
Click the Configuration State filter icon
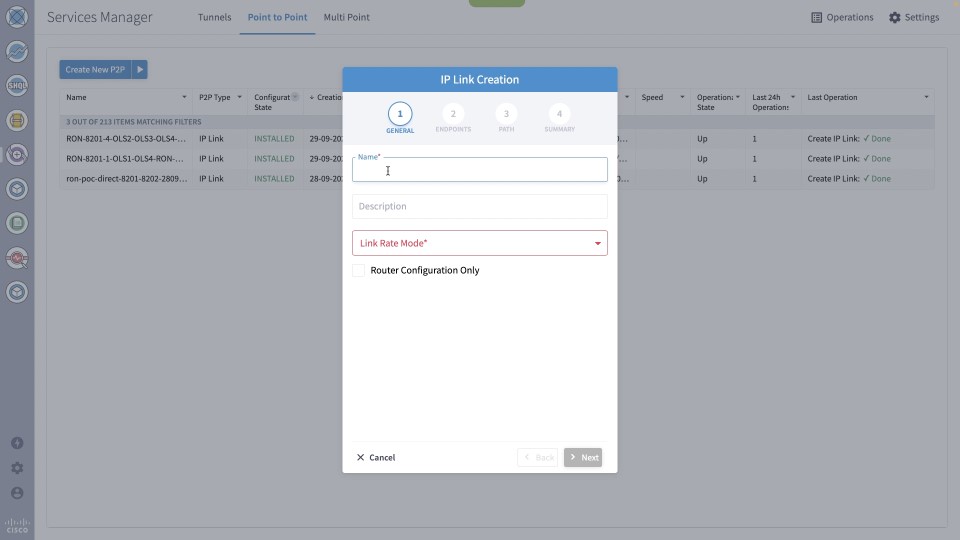[295, 97]
